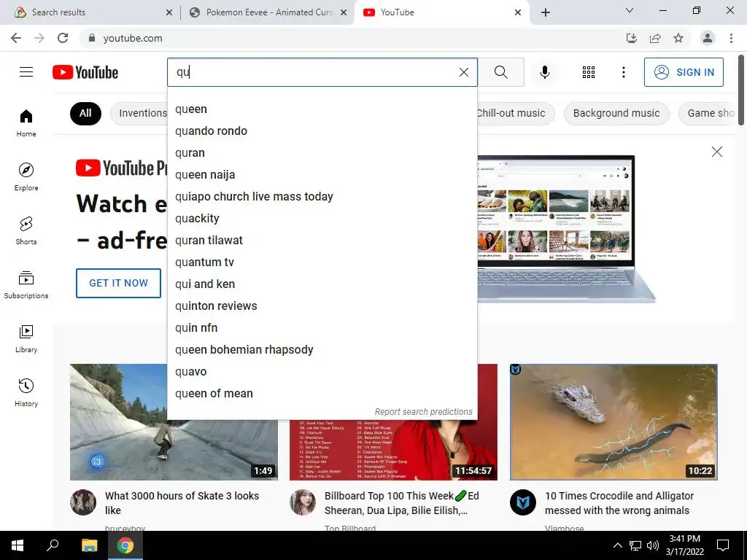Choose the 'quran' suggestion
This screenshot has height=560, width=747.
click(322, 153)
